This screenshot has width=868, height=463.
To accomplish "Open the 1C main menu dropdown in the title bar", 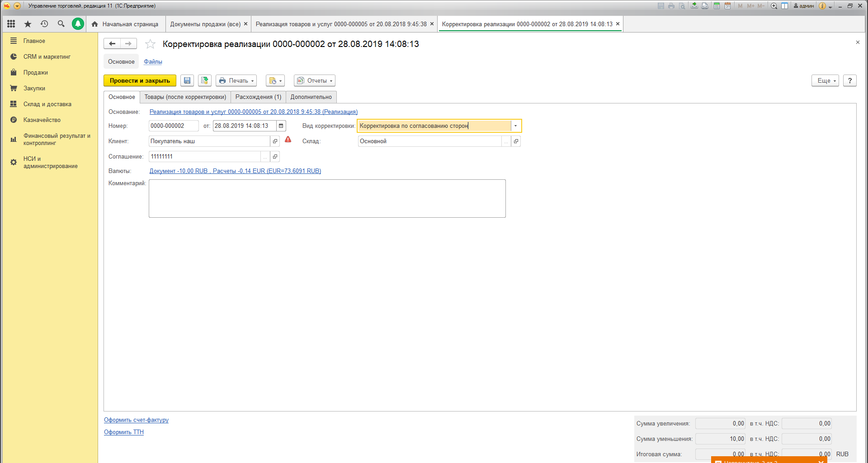I will [x=17, y=6].
